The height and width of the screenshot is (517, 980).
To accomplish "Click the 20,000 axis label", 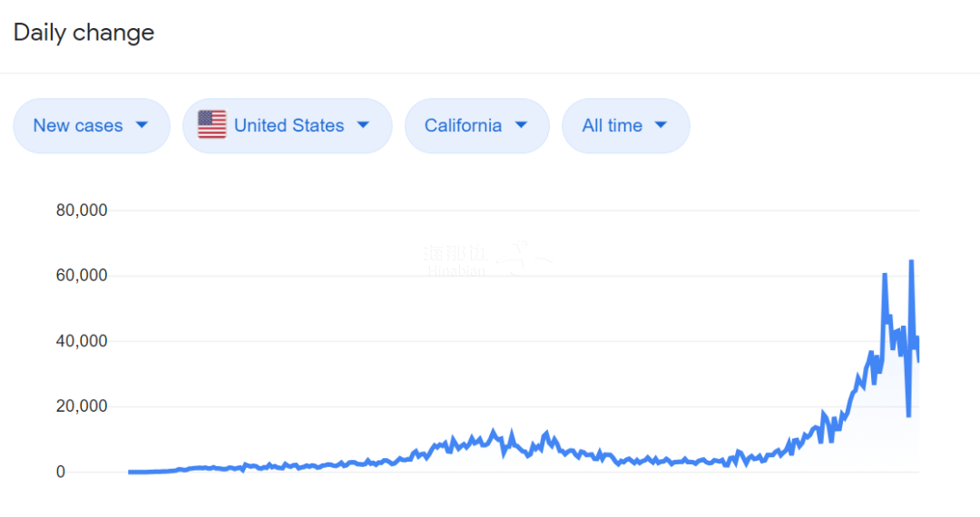I will pyautogui.click(x=82, y=405).
